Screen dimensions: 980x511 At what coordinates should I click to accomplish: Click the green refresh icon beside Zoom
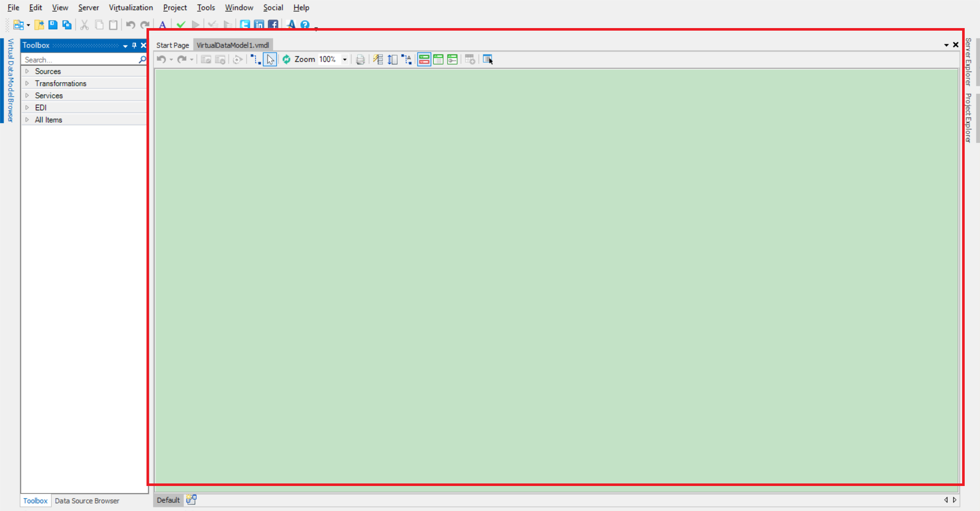tap(286, 60)
